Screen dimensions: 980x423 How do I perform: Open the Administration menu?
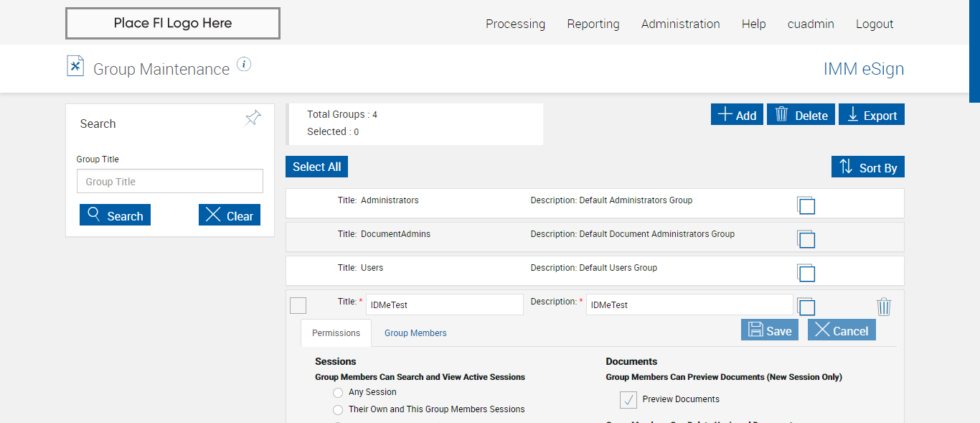(x=680, y=24)
